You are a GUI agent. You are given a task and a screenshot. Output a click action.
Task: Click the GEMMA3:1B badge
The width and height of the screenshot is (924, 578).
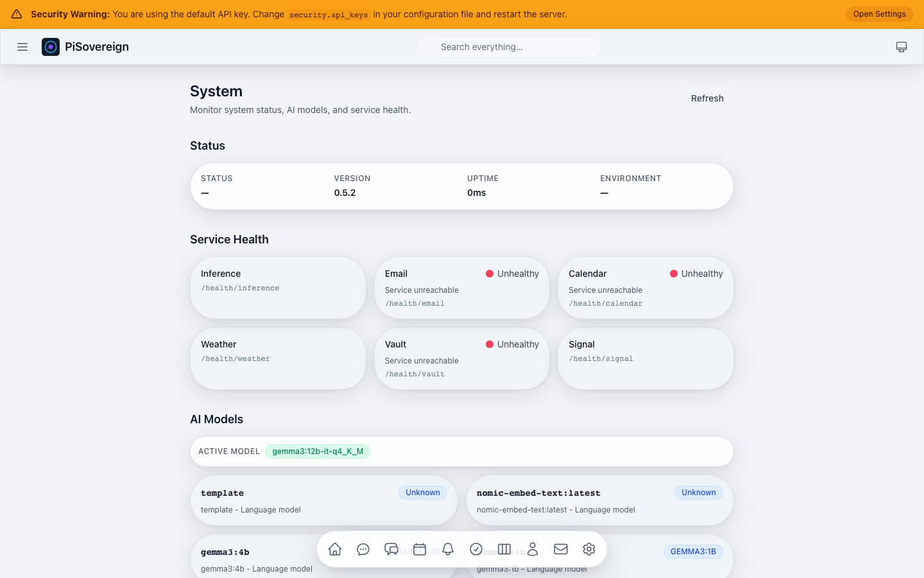tap(693, 551)
